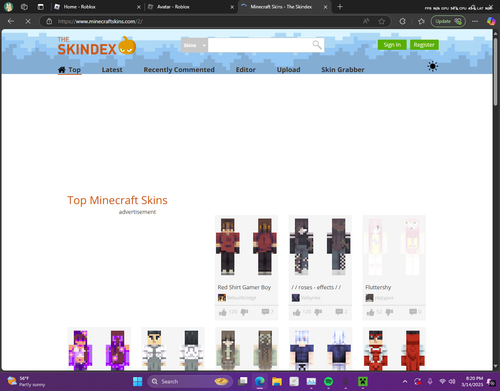
Task: Click the taskbar Search box
Action: (190, 381)
